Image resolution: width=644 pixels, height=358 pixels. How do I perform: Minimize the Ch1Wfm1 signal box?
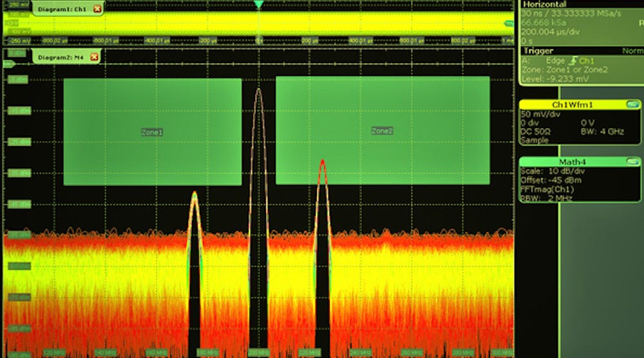pos(632,104)
